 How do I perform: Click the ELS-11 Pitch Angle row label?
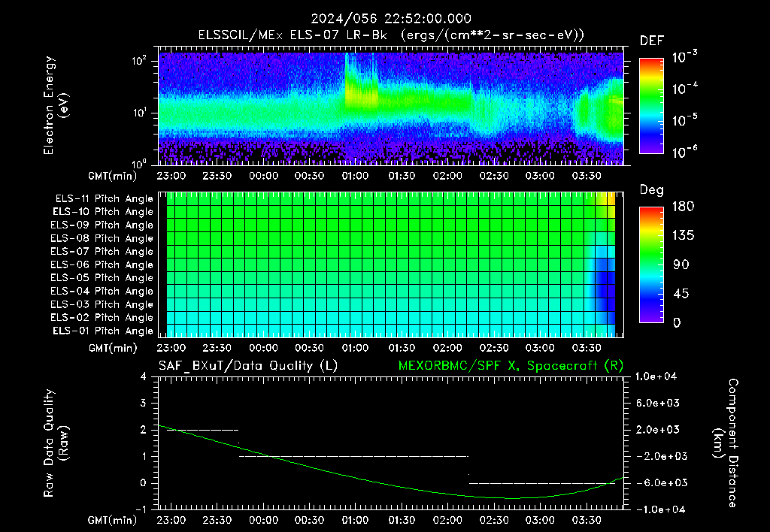(104, 199)
